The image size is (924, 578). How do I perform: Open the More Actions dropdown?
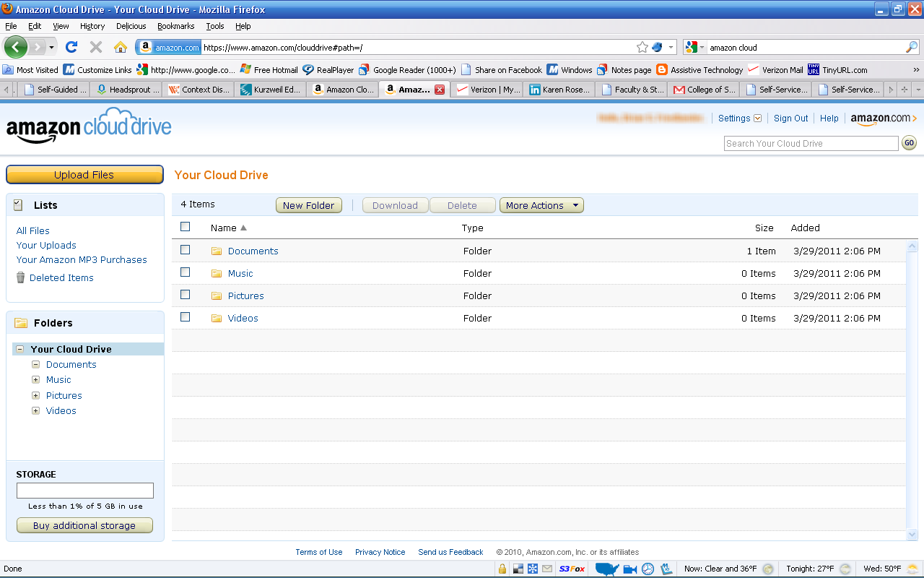coord(541,205)
